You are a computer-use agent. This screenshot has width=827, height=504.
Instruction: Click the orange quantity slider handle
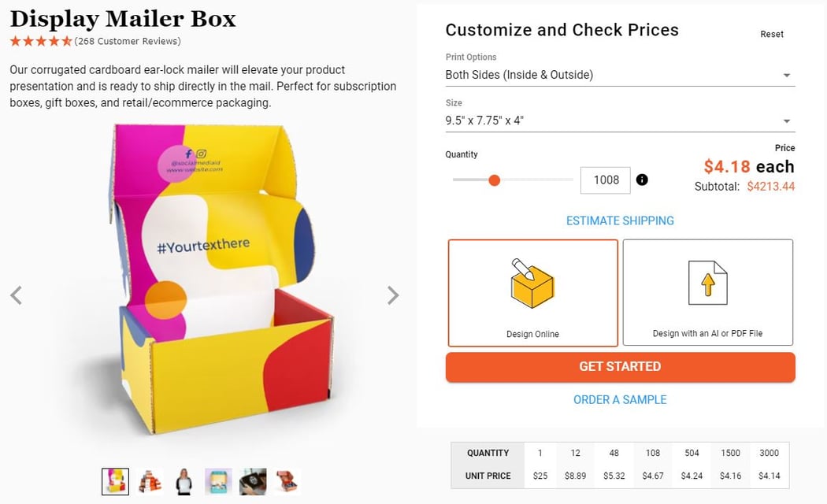coord(494,180)
